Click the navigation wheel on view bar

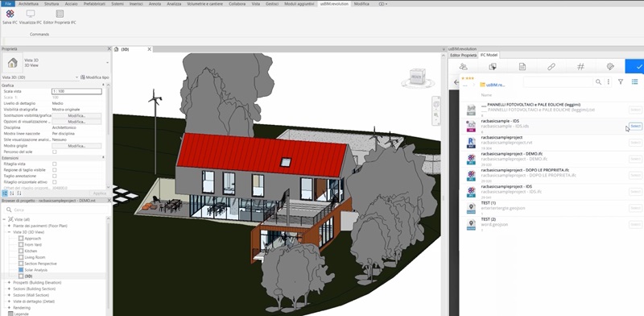point(436,105)
